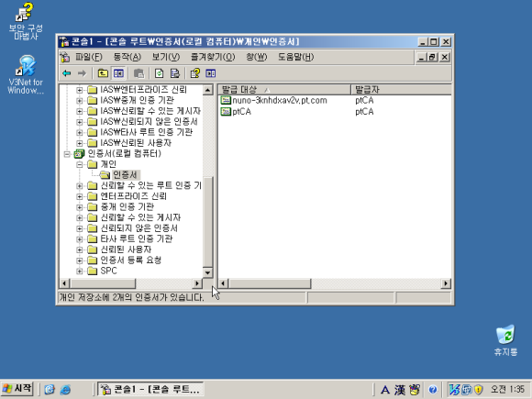
Task: Click the 시작 Start button
Action: pyautogui.click(x=17, y=389)
